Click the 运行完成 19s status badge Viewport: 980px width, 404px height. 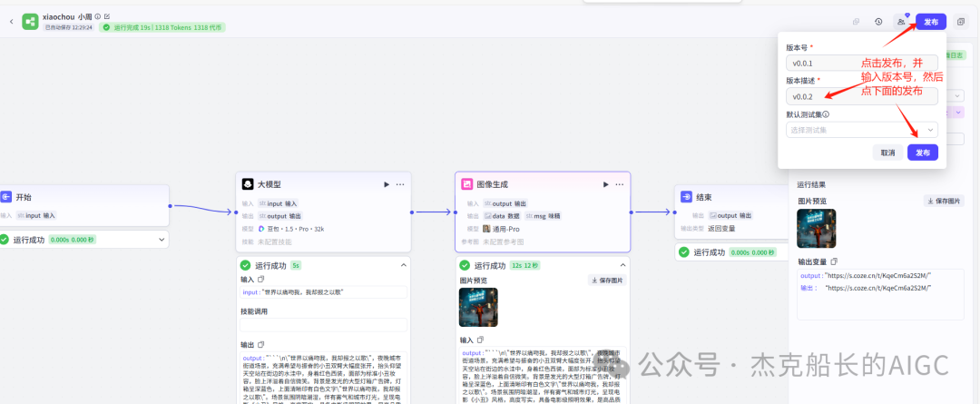coord(162,27)
